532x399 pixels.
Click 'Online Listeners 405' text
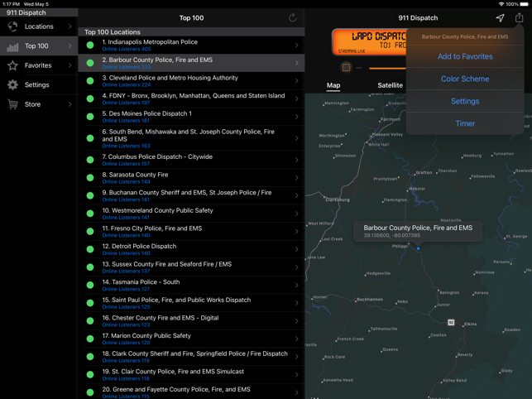click(x=127, y=49)
